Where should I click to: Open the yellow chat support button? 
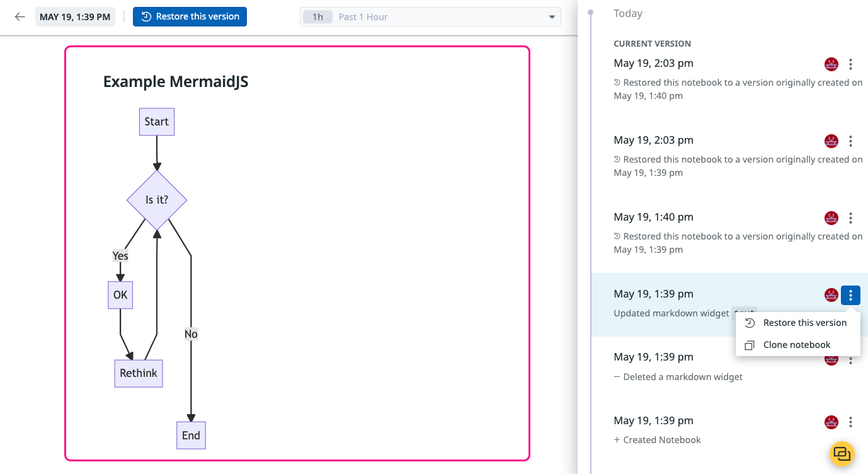click(x=842, y=453)
